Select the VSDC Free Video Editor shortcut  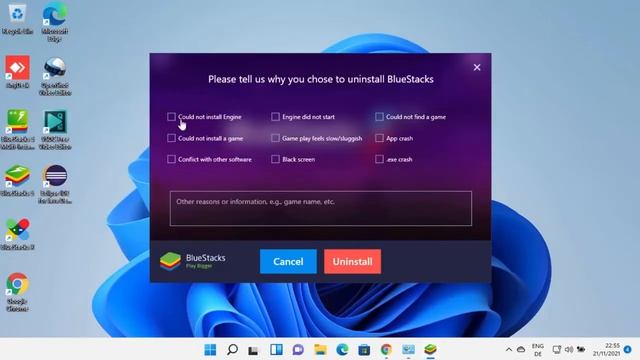(55, 130)
